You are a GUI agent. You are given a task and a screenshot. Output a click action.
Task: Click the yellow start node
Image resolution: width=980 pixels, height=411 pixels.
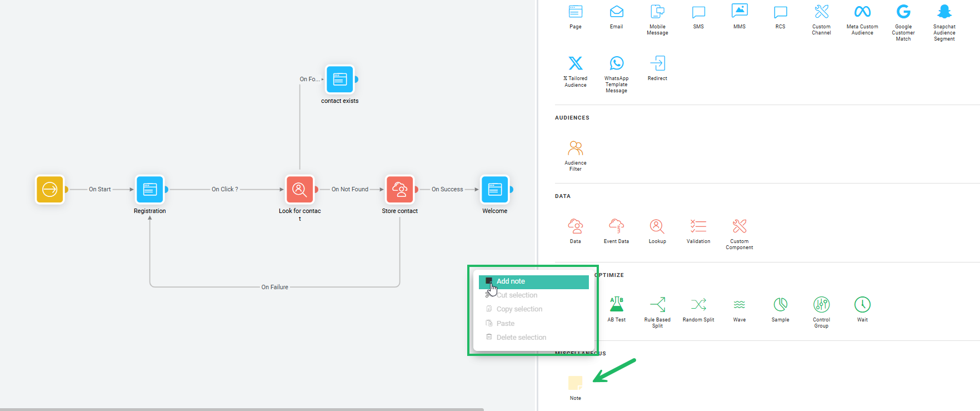coord(50,190)
